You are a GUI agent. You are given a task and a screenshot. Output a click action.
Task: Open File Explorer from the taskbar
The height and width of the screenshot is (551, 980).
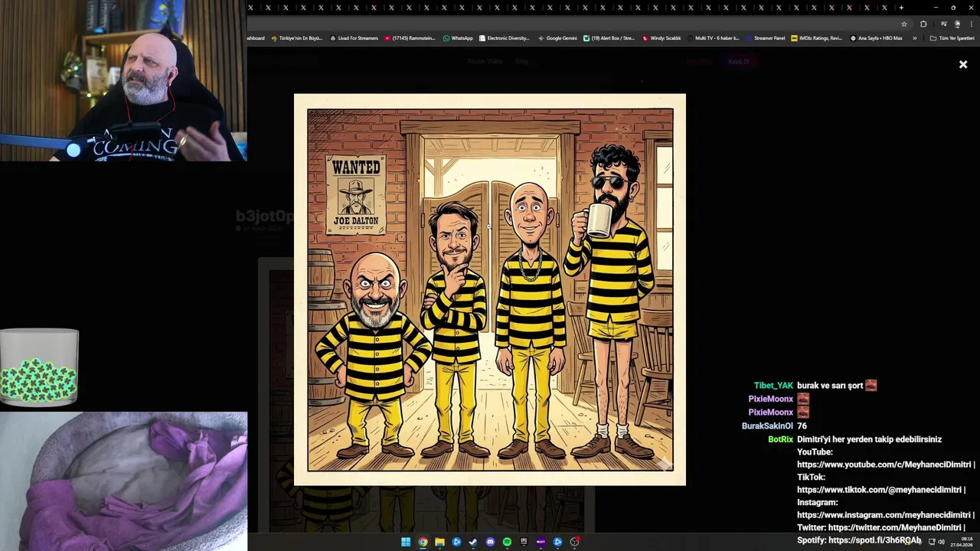click(439, 542)
